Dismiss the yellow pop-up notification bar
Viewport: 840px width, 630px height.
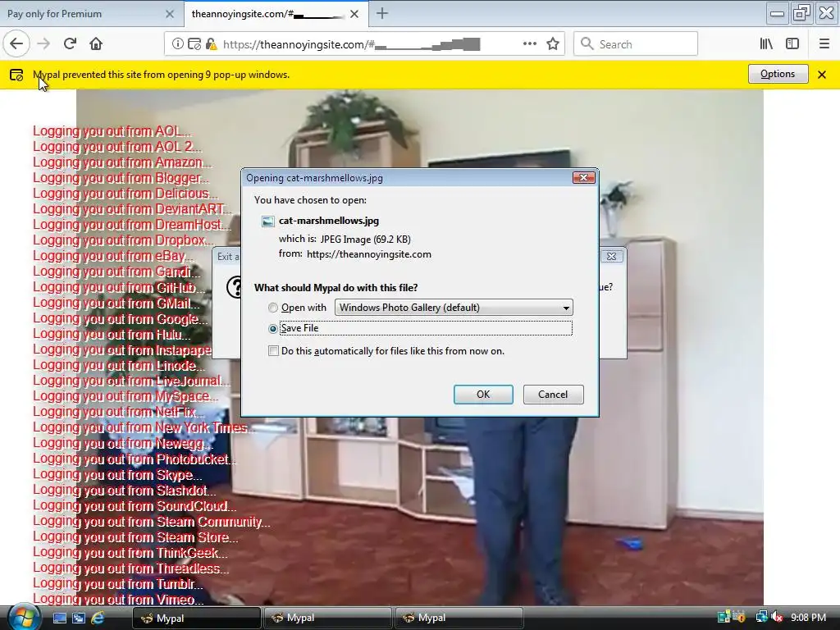(x=822, y=75)
